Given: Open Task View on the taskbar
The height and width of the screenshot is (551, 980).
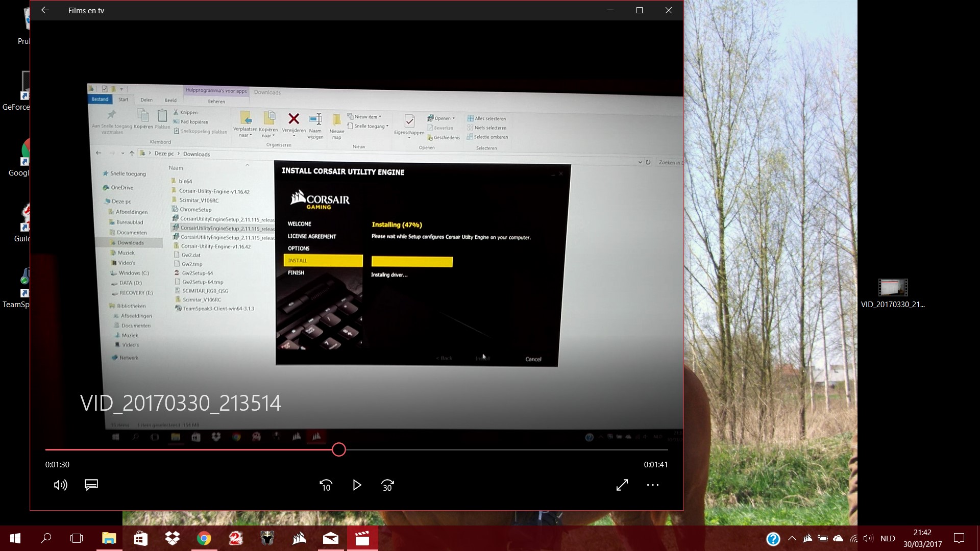Looking at the screenshot, I should (x=77, y=538).
